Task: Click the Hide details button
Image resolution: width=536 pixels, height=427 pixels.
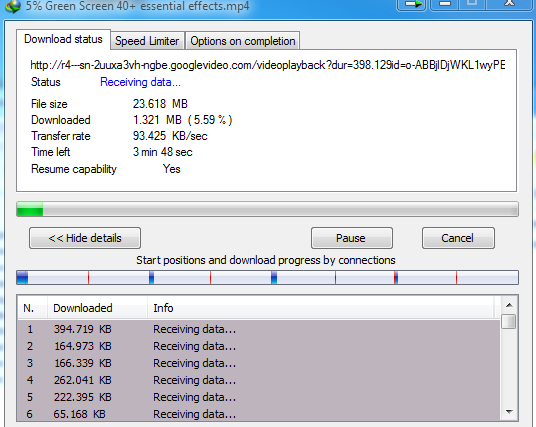Action: pyautogui.click(x=85, y=238)
